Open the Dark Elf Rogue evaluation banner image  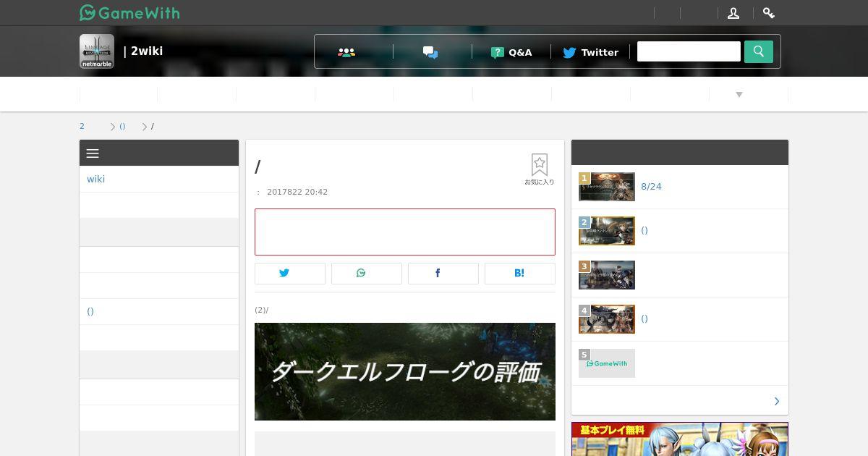(x=405, y=371)
